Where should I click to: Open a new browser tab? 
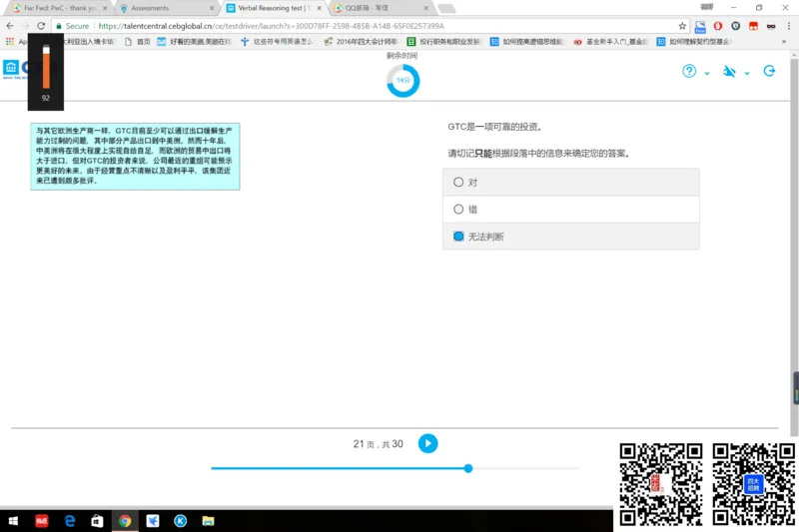point(446,8)
